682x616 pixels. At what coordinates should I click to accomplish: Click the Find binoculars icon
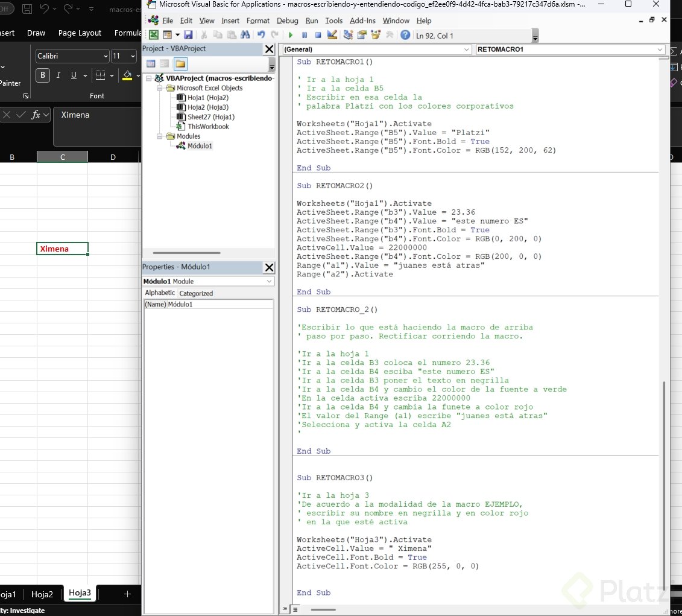pos(245,36)
